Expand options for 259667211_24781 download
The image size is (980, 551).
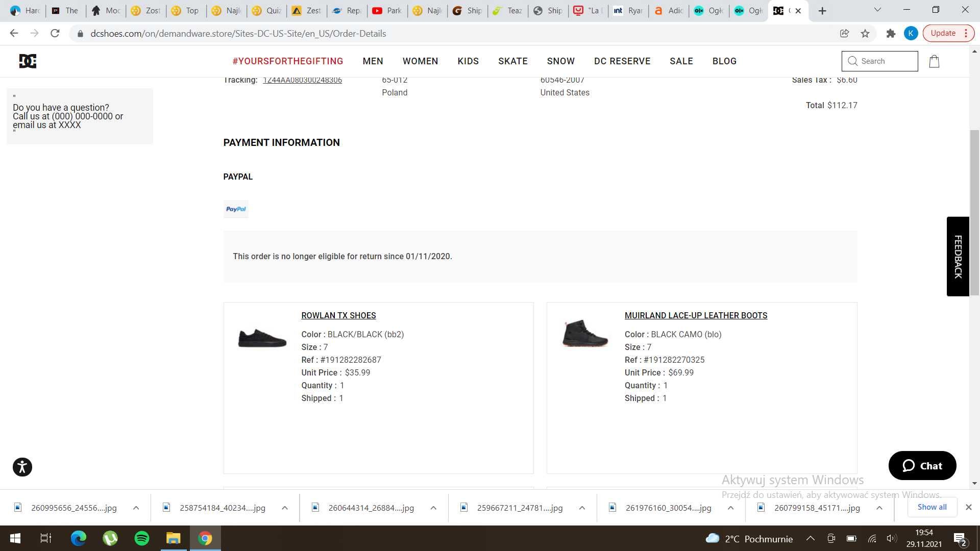click(582, 508)
